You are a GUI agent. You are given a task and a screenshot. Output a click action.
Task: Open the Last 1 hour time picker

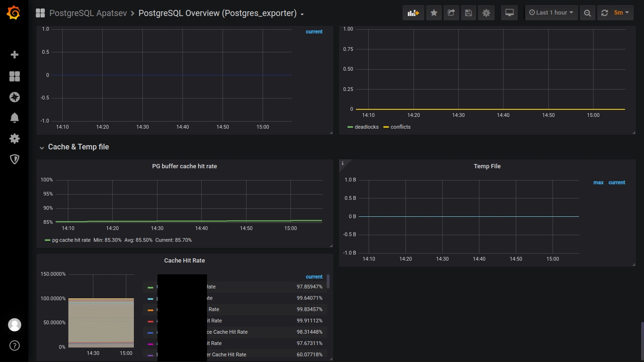point(551,13)
